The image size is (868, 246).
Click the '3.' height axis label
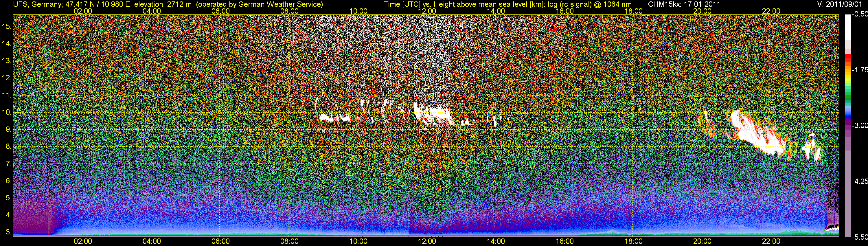[x=8, y=232]
